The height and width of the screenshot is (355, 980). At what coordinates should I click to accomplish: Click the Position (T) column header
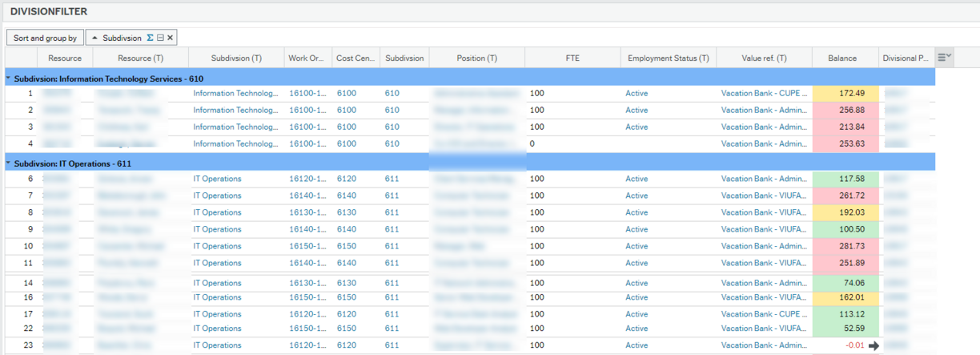[477, 58]
